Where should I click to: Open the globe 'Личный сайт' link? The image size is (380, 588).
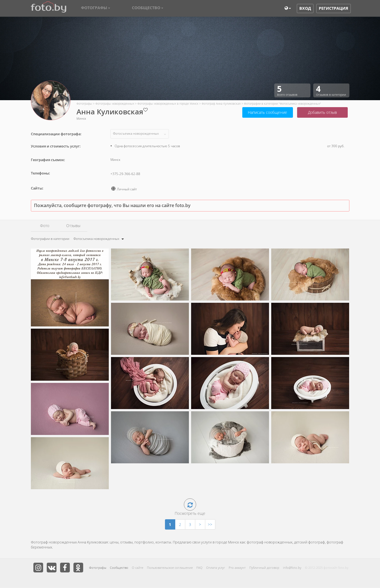pyautogui.click(x=124, y=189)
